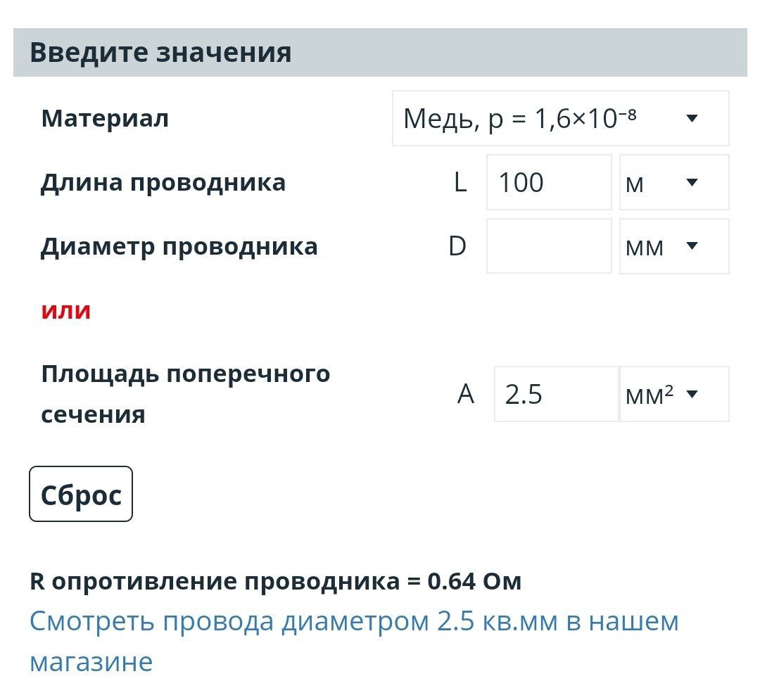Click the 'Диаметр проводника' label
The height and width of the screenshot is (700, 760).
(x=179, y=246)
